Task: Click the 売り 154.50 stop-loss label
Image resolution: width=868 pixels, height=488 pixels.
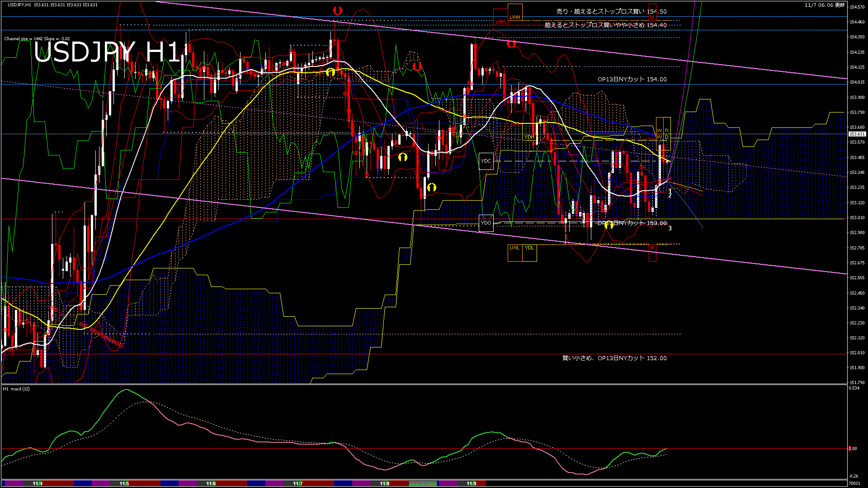Action: 611,11
